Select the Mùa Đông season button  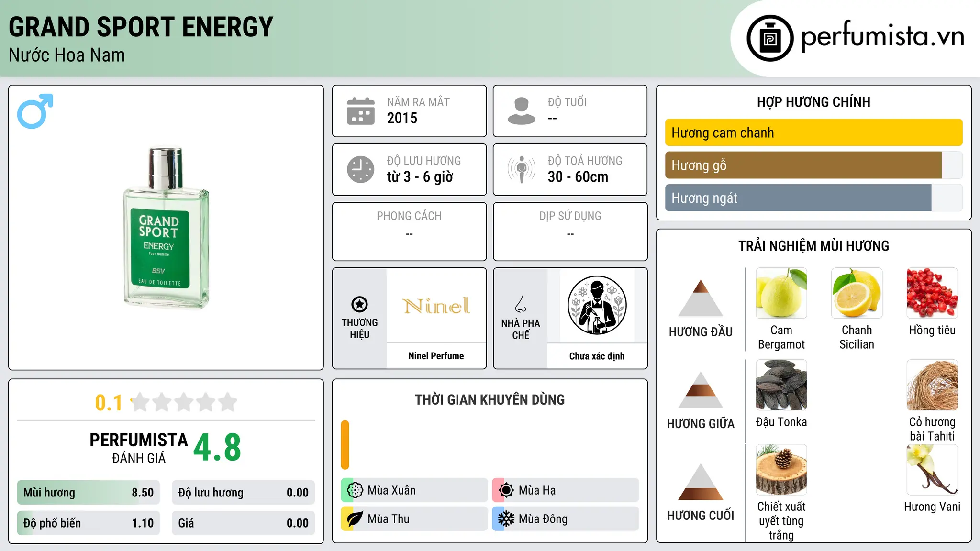[x=565, y=519]
